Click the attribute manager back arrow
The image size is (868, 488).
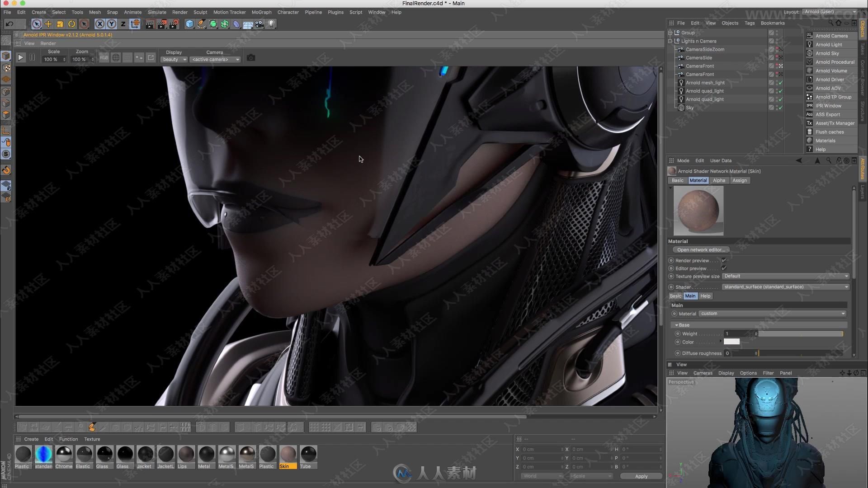click(799, 160)
